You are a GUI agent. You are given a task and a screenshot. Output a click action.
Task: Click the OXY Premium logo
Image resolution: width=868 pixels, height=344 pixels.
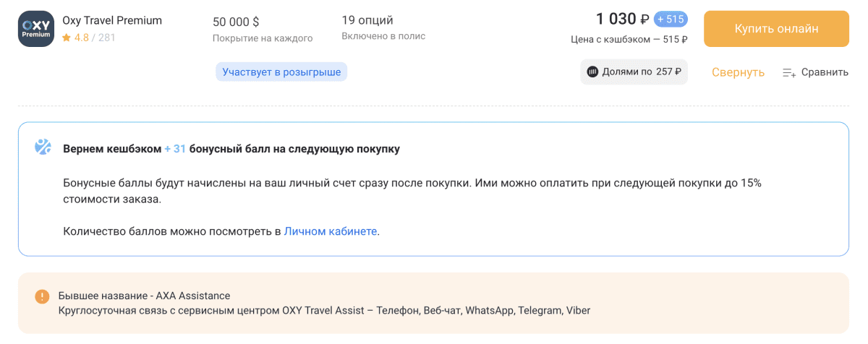click(x=36, y=29)
